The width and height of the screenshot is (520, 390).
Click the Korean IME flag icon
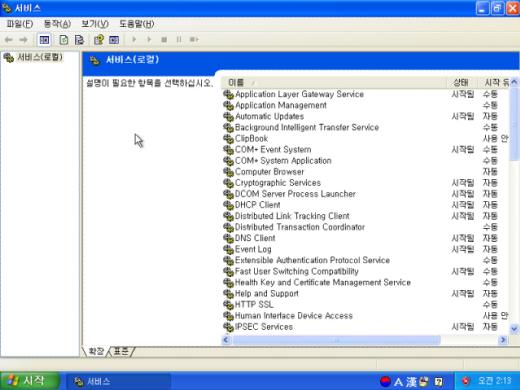(385, 381)
